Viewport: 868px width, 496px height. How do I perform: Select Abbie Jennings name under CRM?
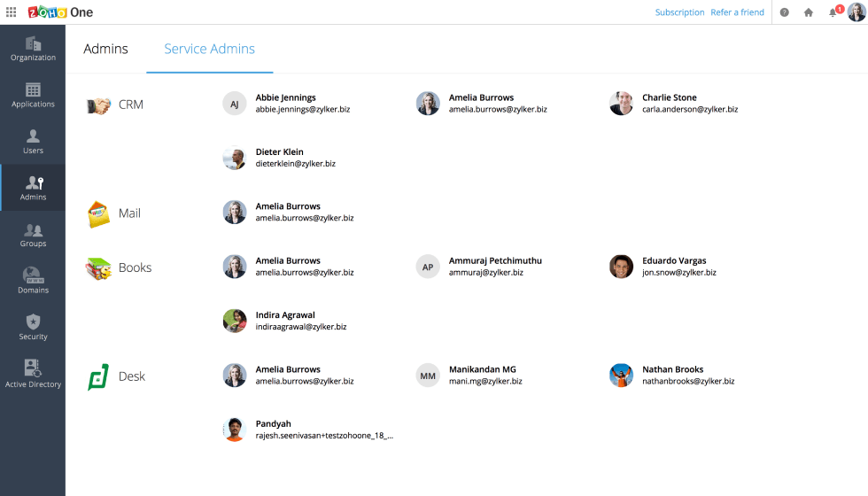tap(285, 97)
